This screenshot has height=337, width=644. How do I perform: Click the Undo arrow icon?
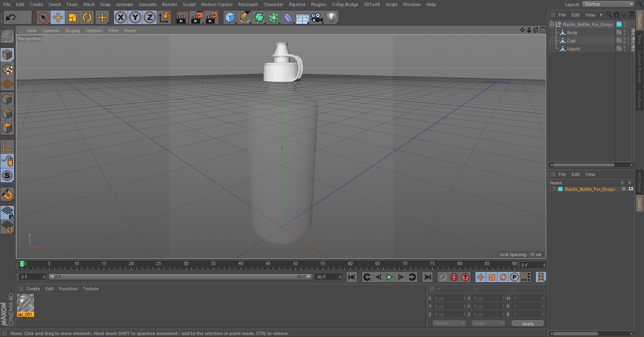pyautogui.click(x=10, y=17)
